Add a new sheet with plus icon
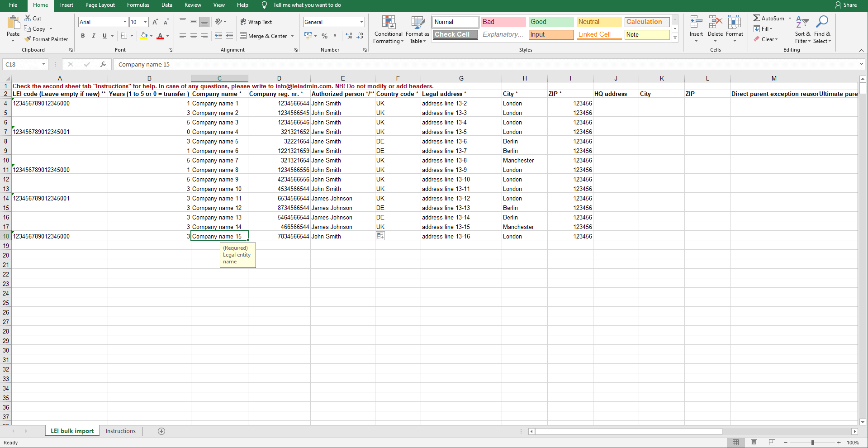 [x=161, y=431]
